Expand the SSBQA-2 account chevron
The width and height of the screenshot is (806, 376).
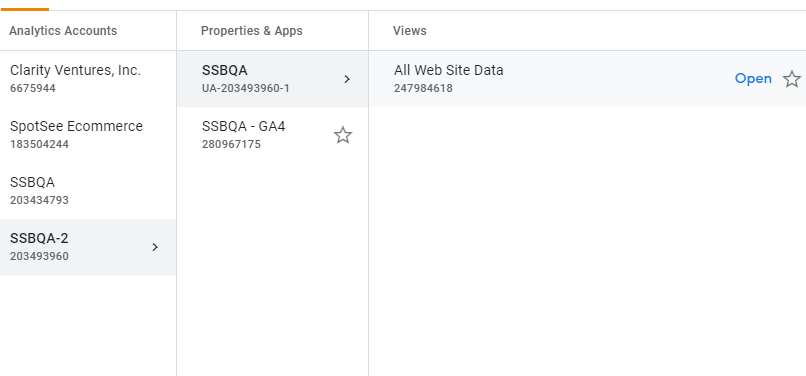pyautogui.click(x=155, y=247)
